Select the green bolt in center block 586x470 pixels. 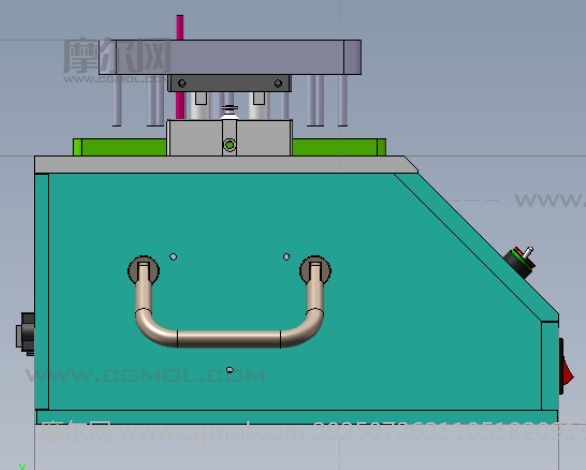pos(229,145)
